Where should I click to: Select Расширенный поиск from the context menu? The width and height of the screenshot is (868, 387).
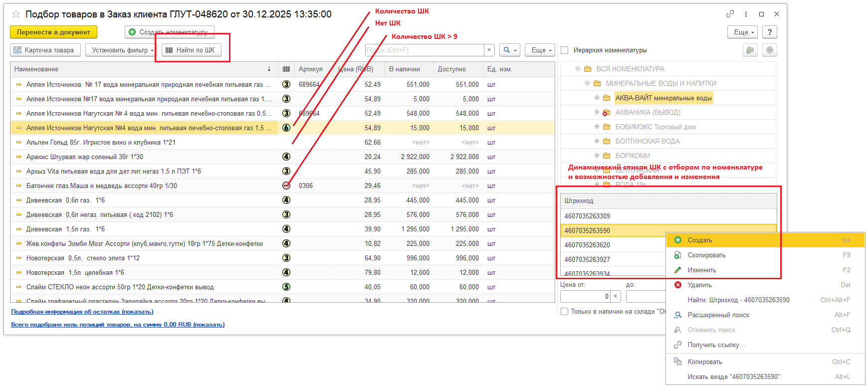(x=765, y=315)
